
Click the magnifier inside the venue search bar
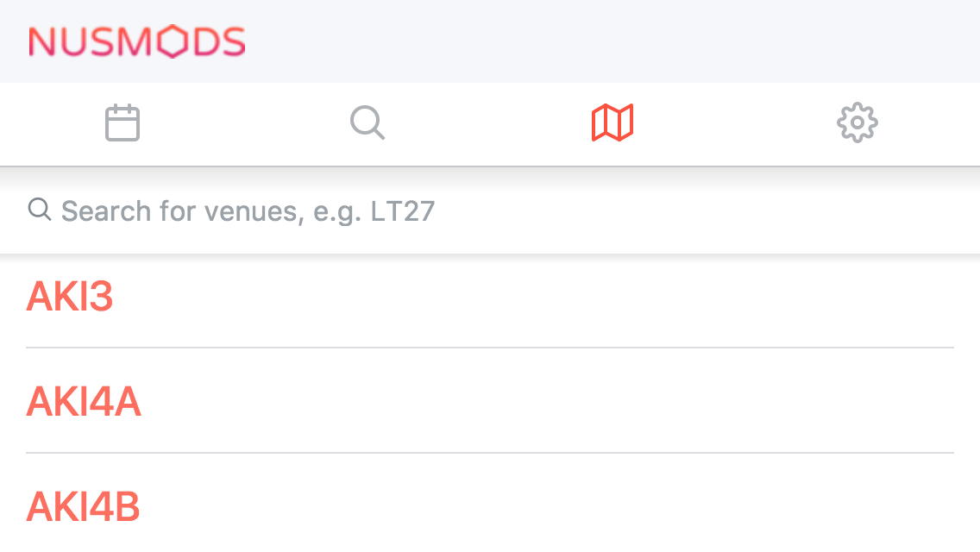tap(41, 209)
